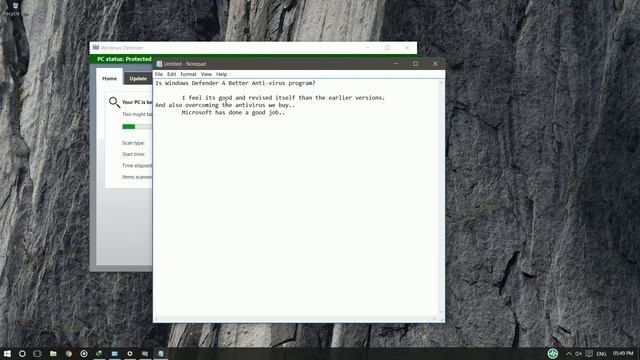Minimize the Notepad window
The image size is (640, 360).
tap(396, 64)
